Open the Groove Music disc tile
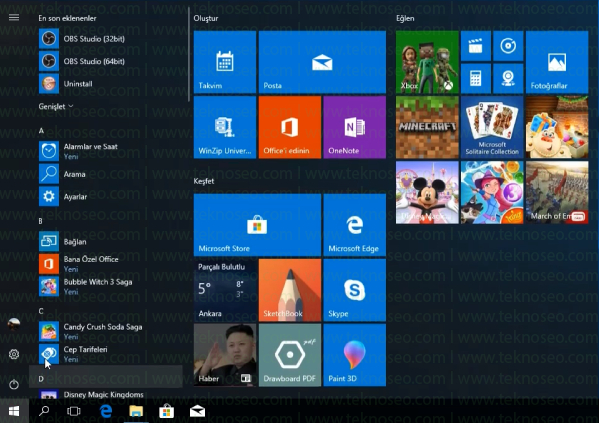This screenshot has width=599, height=423. tap(508, 46)
